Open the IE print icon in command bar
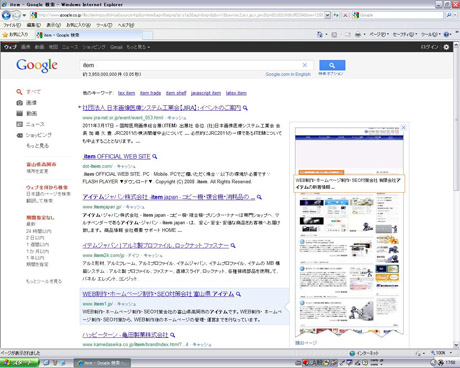This screenshot has width=460, height=368. point(358,34)
